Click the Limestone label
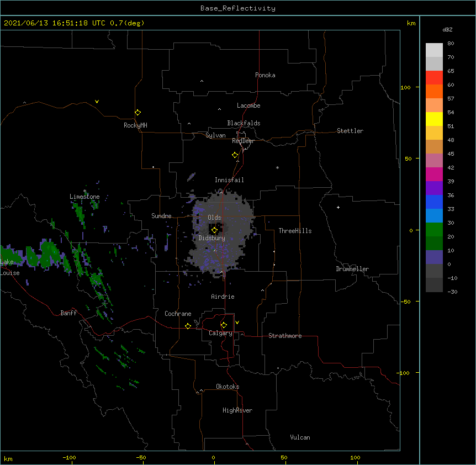476x465 pixels. coord(84,197)
